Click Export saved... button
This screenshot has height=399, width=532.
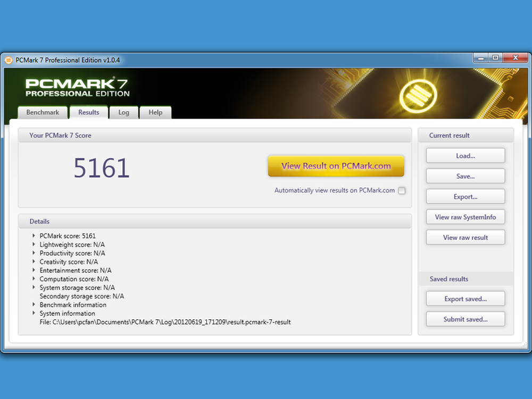point(465,298)
